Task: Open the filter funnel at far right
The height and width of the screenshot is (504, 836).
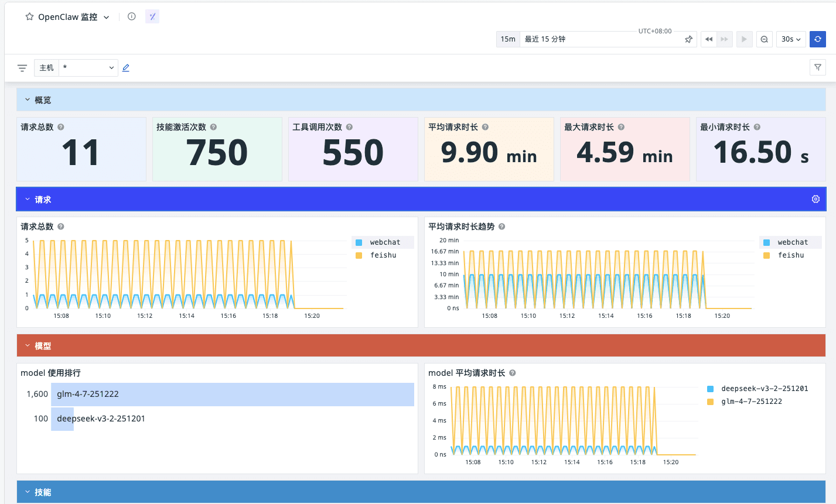Action: [x=817, y=68]
